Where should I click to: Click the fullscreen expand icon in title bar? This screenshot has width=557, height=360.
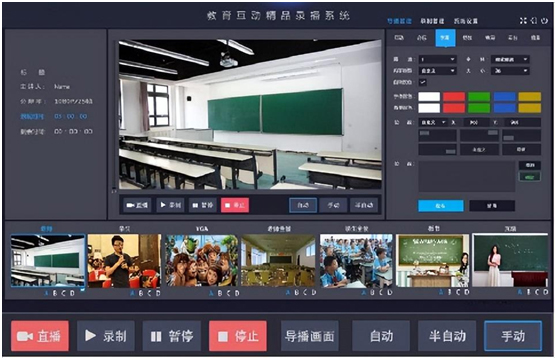tap(523, 21)
